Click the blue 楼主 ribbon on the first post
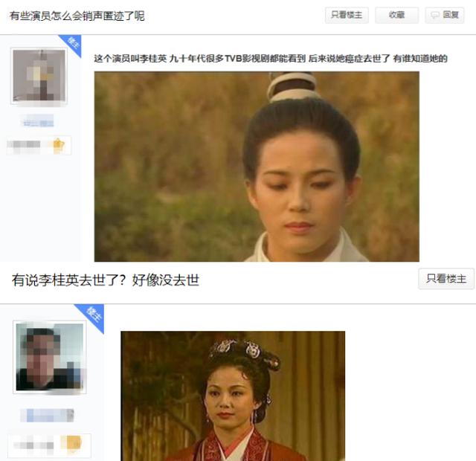Screen dimensions: 476x461 [x=71, y=45]
